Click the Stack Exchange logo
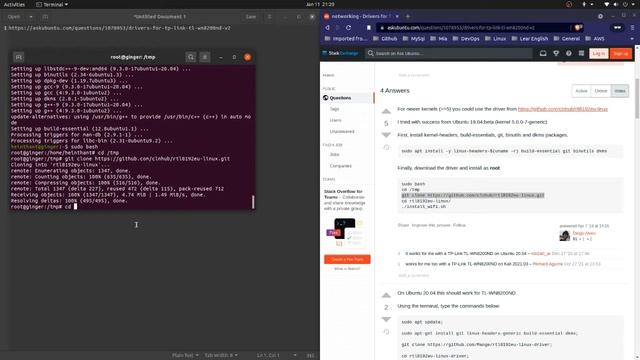 click(x=340, y=53)
